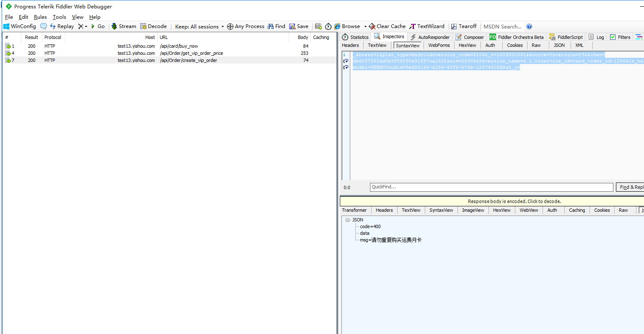Click the blue help question icon
Image resolution: width=644 pixels, height=334 pixels.
529,26
